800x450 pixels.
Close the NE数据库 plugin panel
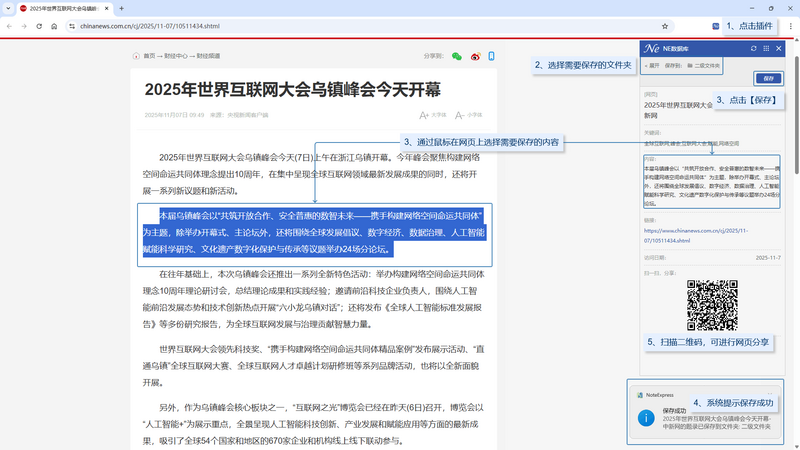[779, 48]
